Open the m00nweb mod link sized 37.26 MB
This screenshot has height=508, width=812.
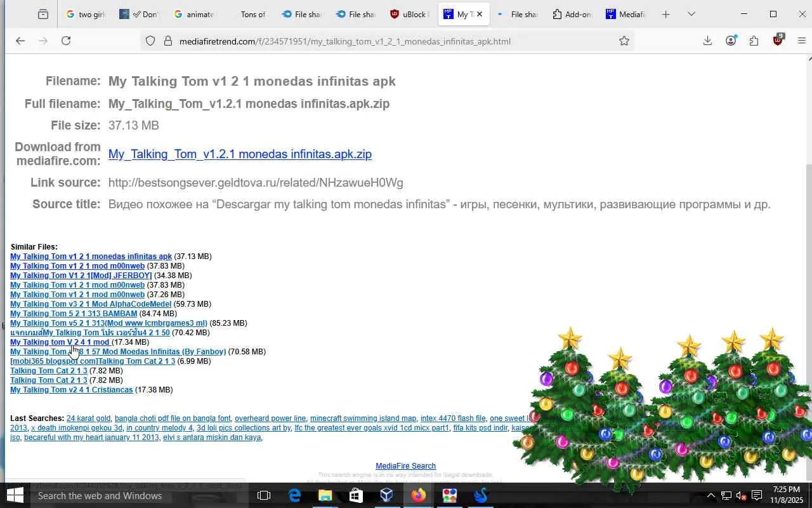[77, 295]
